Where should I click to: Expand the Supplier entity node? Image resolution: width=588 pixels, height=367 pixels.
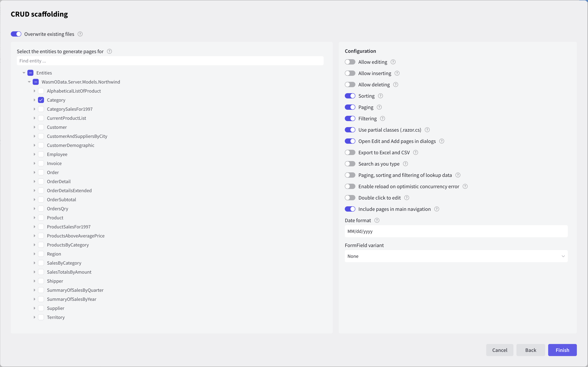point(35,308)
